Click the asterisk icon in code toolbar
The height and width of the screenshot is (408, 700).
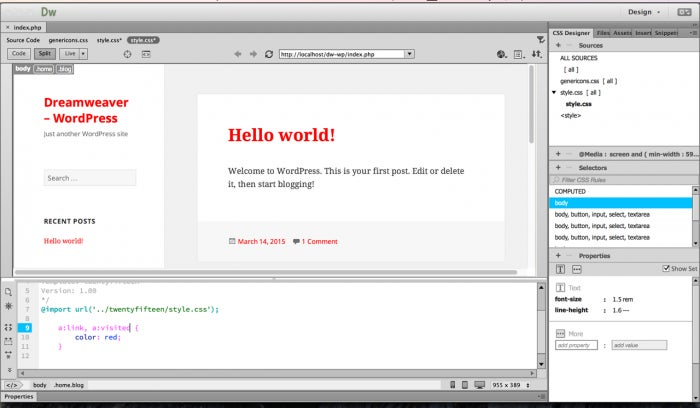point(8,306)
